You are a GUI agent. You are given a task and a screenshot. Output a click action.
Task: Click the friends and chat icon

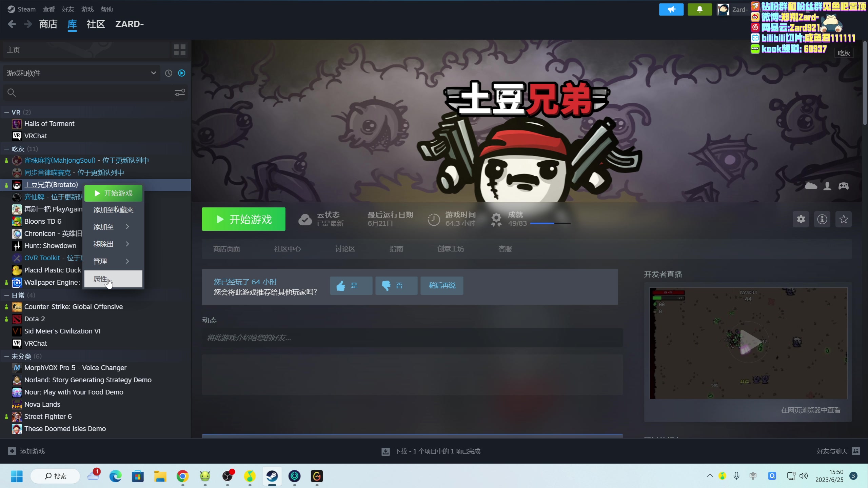855,451
